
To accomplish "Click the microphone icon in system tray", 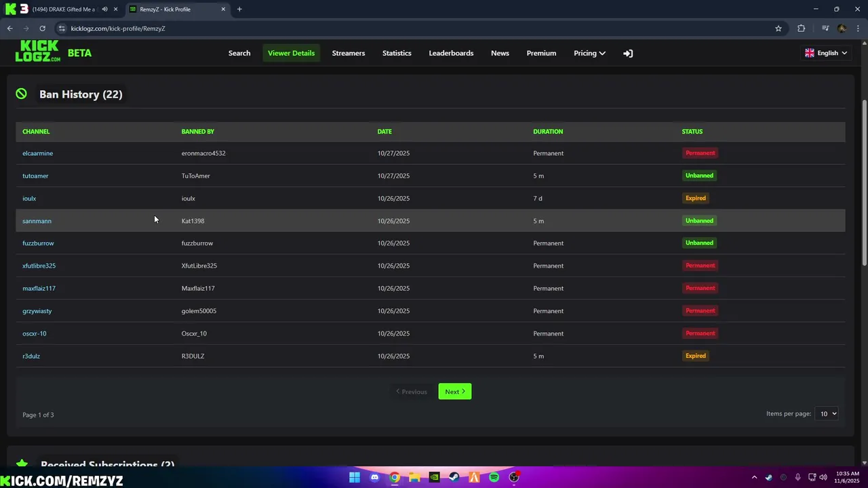I will click(798, 477).
